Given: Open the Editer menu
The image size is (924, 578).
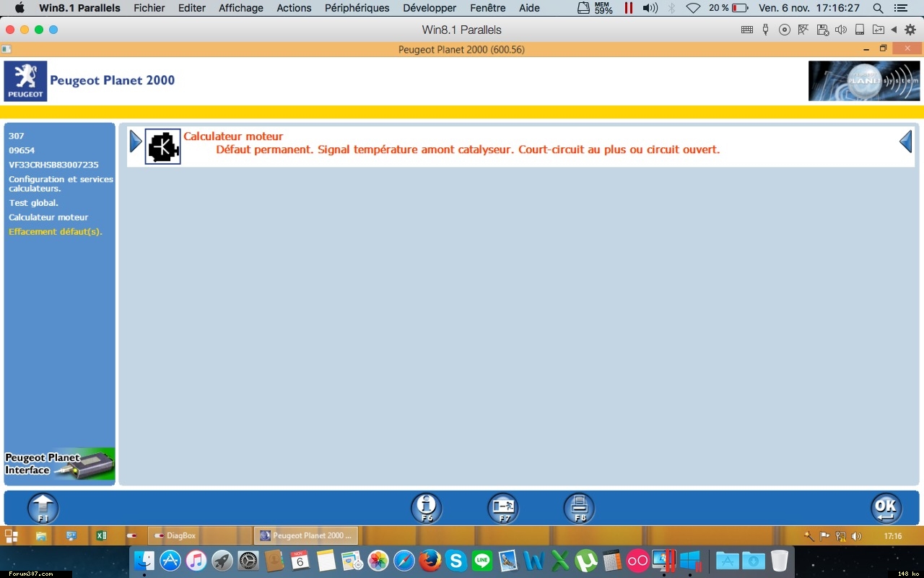Looking at the screenshot, I should (x=192, y=8).
